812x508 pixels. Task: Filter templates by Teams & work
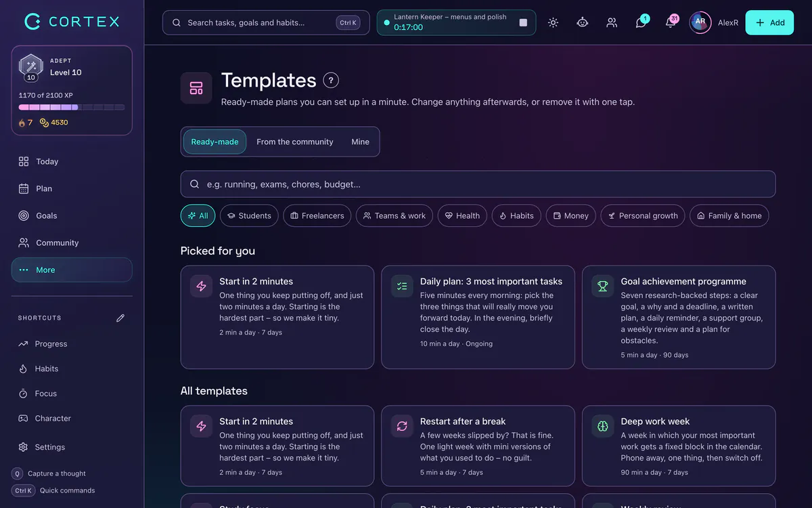click(x=394, y=215)
